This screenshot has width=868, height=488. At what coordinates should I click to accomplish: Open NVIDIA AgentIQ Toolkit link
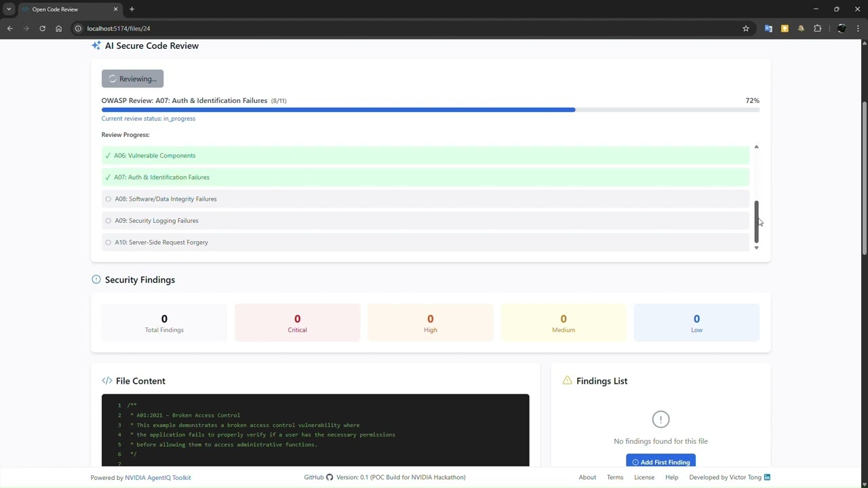[157, 477]
